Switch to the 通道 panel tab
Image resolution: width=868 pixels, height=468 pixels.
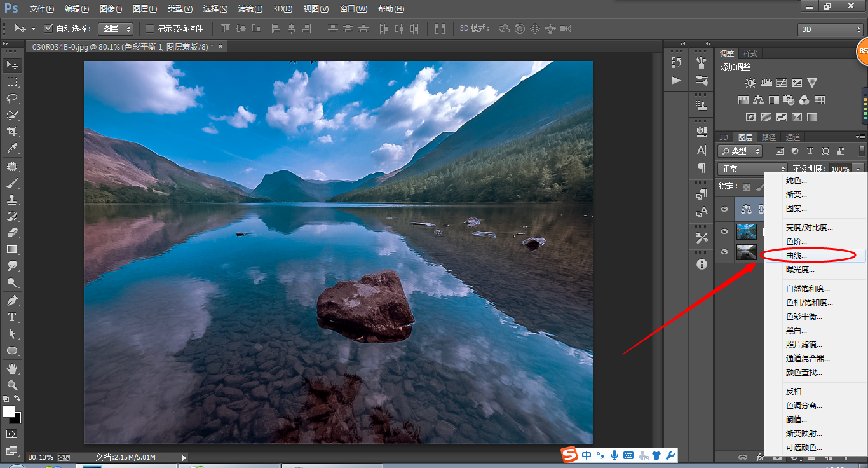click(793, 137)
